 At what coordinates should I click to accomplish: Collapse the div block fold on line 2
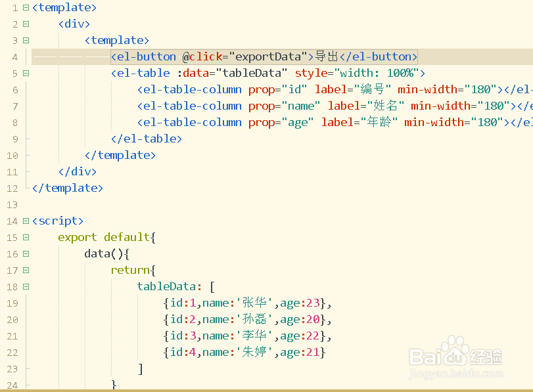26,24
